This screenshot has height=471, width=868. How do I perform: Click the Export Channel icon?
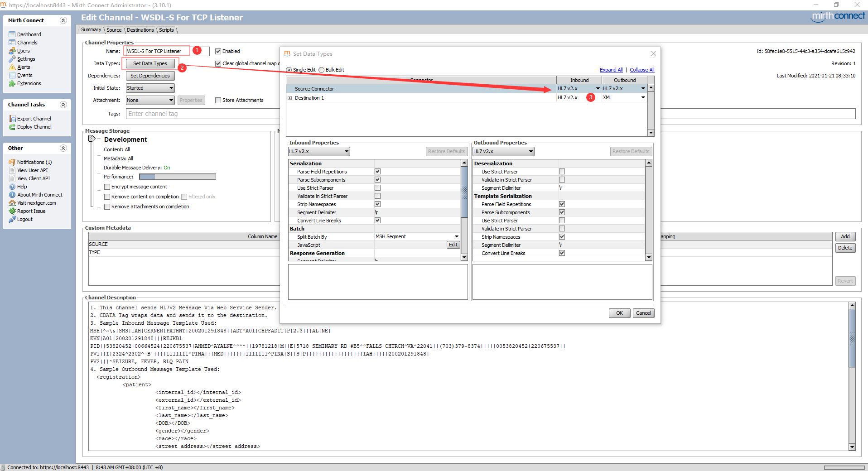tap(12, 119)
